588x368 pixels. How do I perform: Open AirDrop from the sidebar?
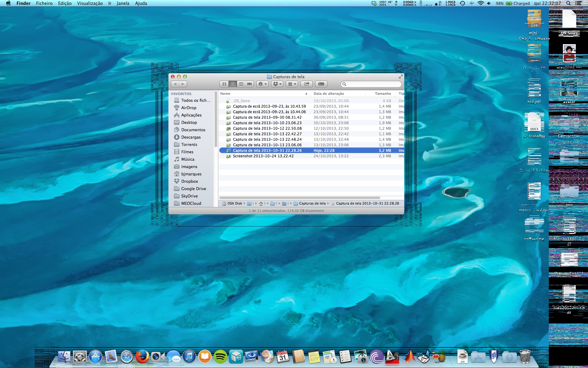click(x=188, y=108)
